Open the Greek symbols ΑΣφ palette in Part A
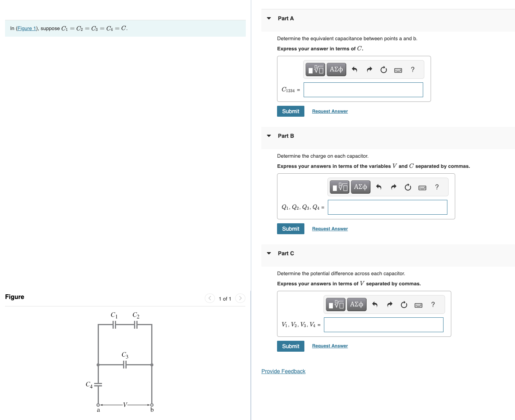This screenshot has width=515, height=420. pyautogui.click(x=336, y=69)
